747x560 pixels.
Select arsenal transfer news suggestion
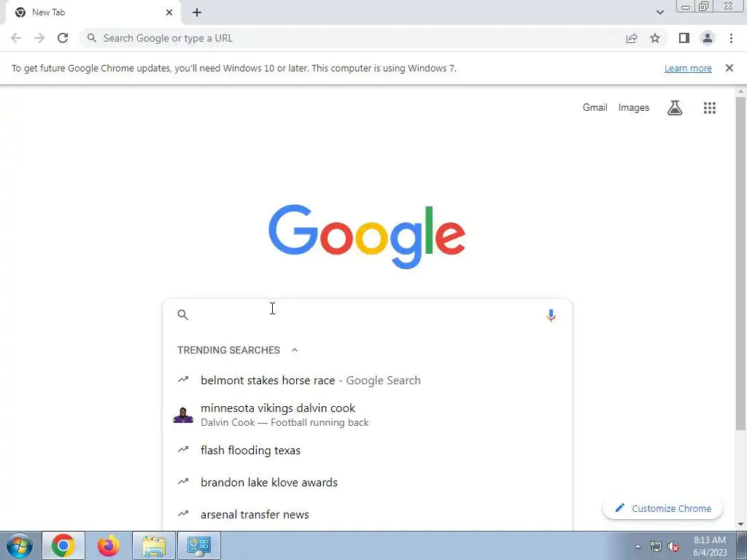pos(367,514)
